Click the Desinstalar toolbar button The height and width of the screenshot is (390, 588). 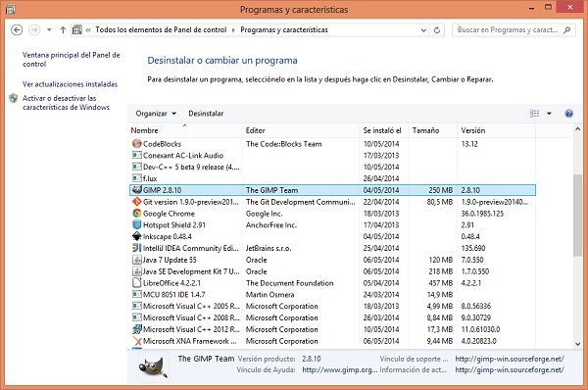click(x=206, y=114)
